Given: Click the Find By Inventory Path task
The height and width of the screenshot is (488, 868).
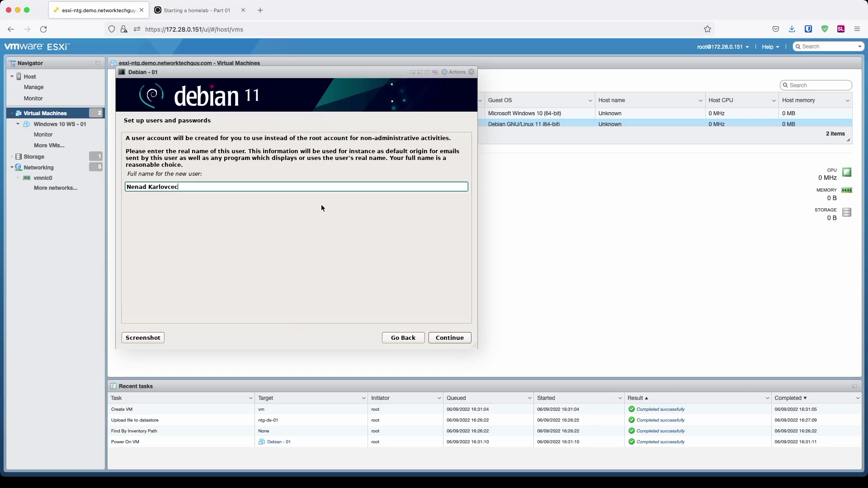Looking at the screenshot, I should coord(485,431).
